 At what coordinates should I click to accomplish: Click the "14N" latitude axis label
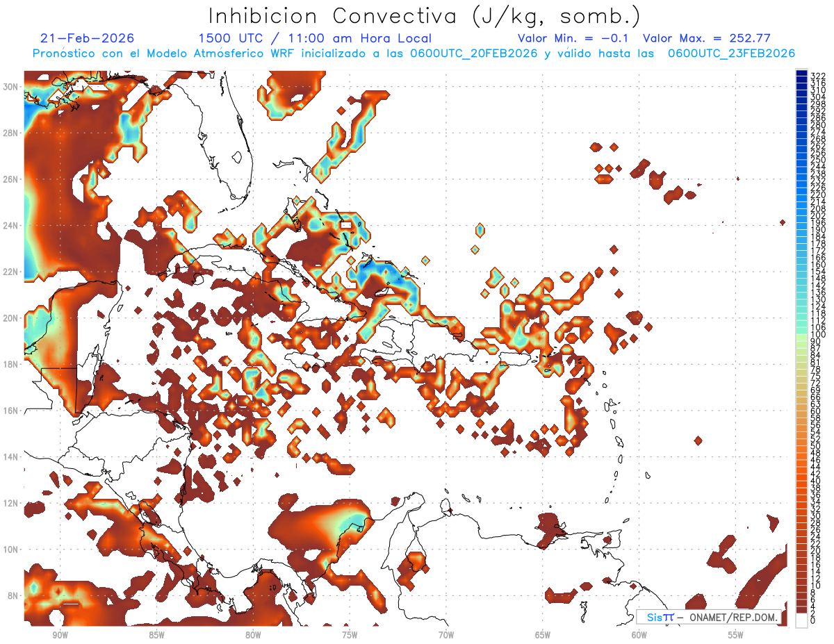10,457
